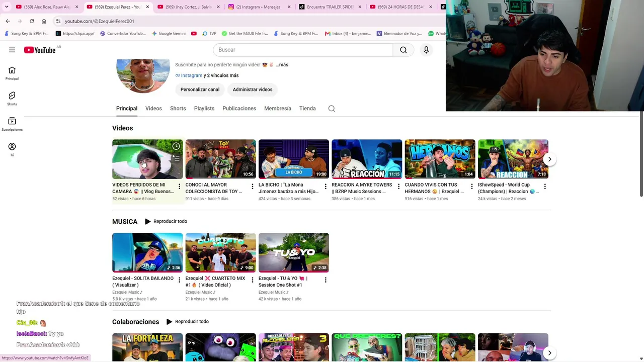Open the Tú section in the sidebar
This screenshot has width=644, height=362.
point(12,149)
